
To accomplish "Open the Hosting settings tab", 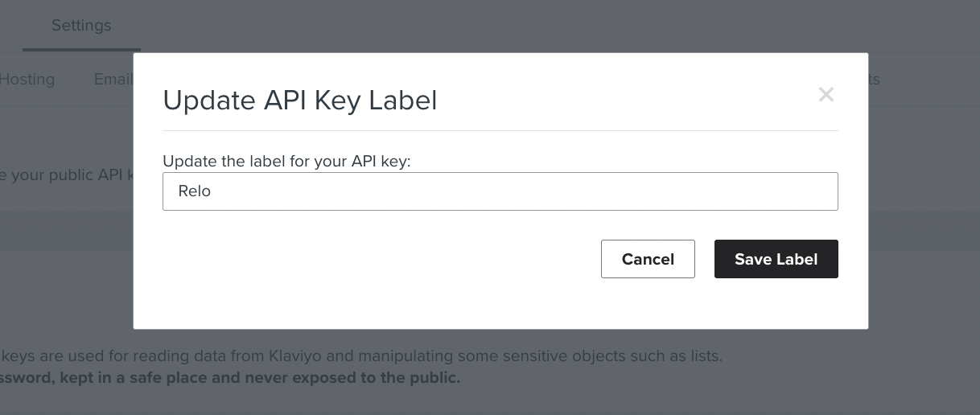I will 27,80.
